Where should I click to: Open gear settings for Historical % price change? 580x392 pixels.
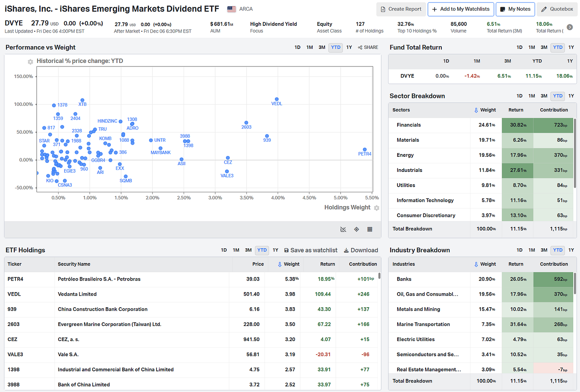coord(30,62)
